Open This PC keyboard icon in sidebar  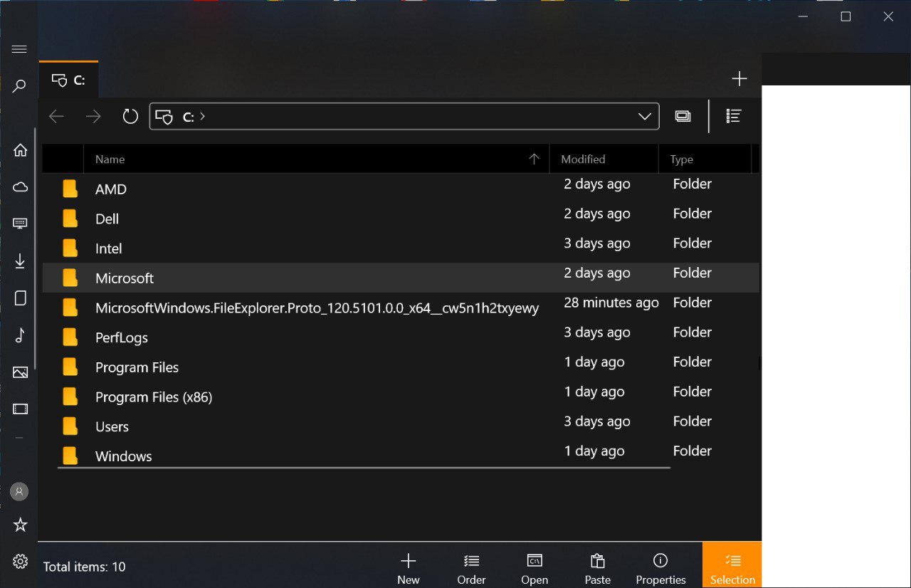(20, 224)
